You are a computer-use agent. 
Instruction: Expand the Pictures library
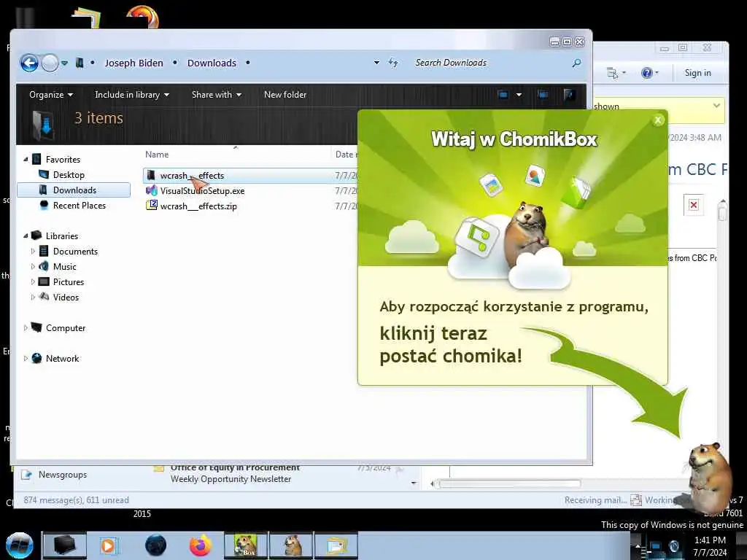click(33, 281)
